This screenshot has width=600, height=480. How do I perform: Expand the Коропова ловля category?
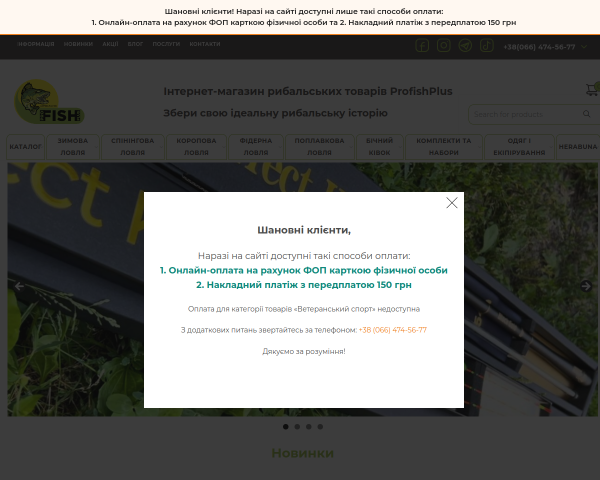[x=196, y=147]
